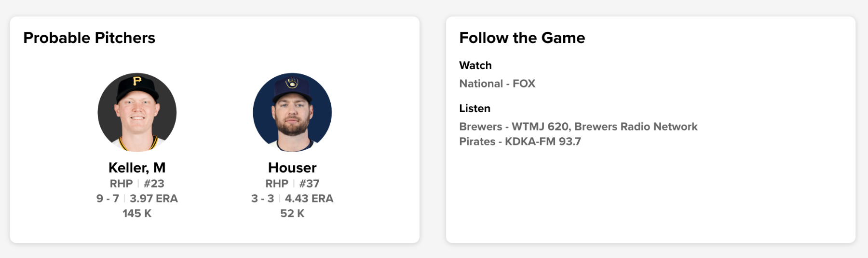Select the Pirates KDKA-FM 93.7 radio listing
Screen dimensions: 868x258
click(x=520, y=142)
